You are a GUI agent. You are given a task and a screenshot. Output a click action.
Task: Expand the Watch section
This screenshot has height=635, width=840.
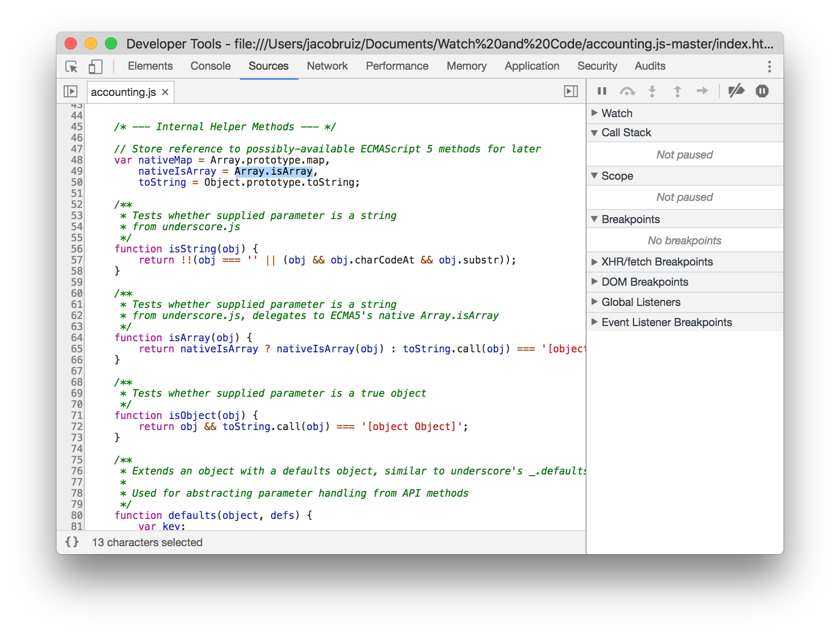[x=685, y=113]
